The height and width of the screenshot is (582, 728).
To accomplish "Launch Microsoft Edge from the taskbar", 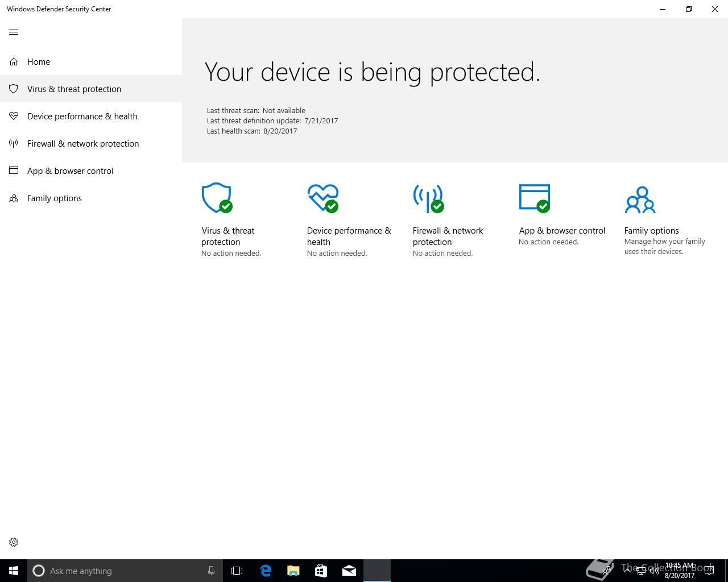I will [x=266, y=571].
